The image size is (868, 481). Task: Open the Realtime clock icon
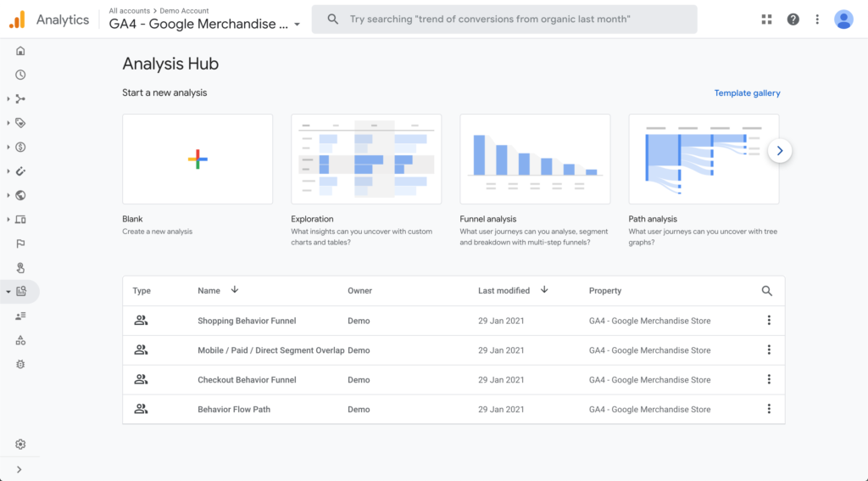point(20,75)
